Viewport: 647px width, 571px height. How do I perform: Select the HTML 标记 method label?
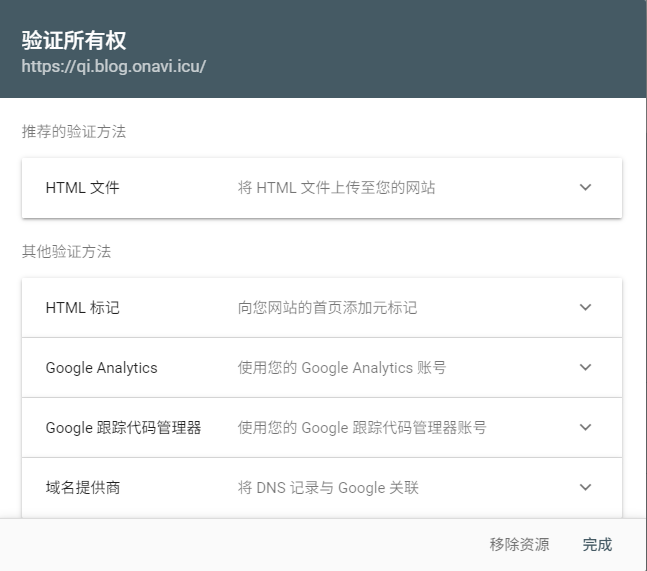pos(82,307)
